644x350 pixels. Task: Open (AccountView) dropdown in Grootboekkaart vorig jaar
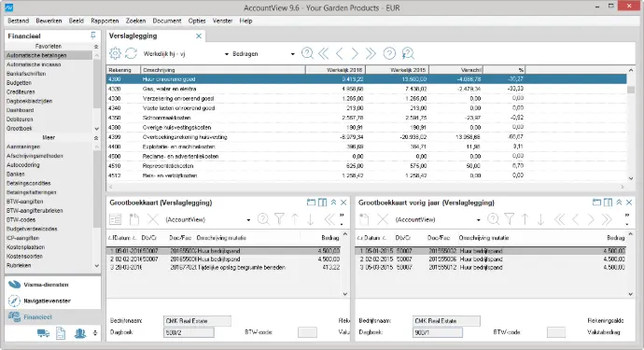(x=479, y=219)
